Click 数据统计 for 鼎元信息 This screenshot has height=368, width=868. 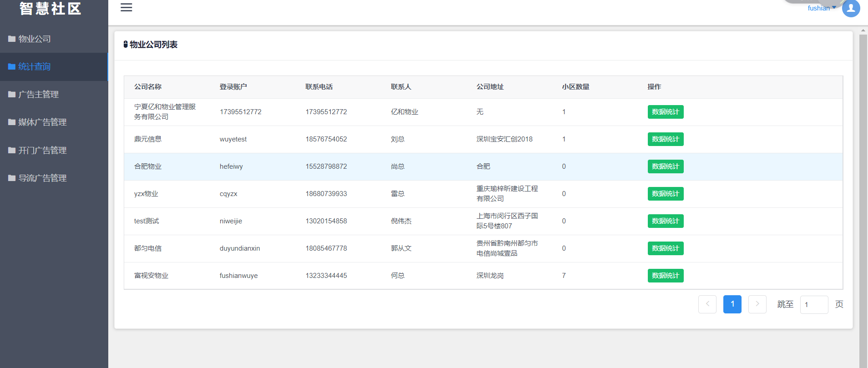(x=666, y=139)
